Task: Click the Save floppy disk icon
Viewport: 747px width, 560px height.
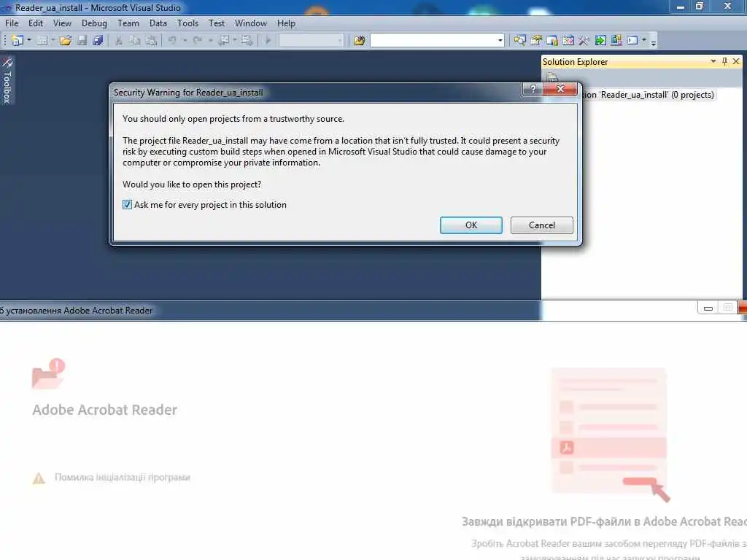Action: (82, 41)
